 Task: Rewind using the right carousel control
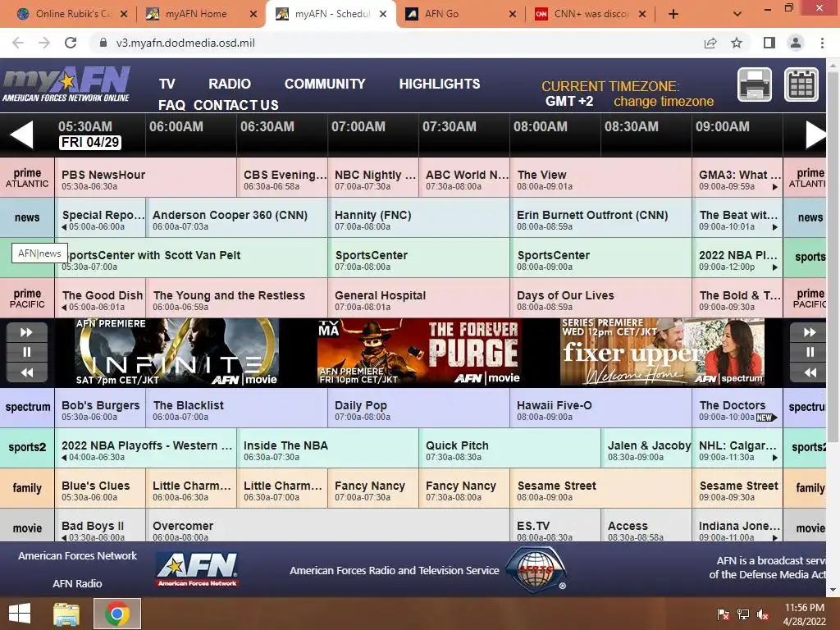coord(810,372)
